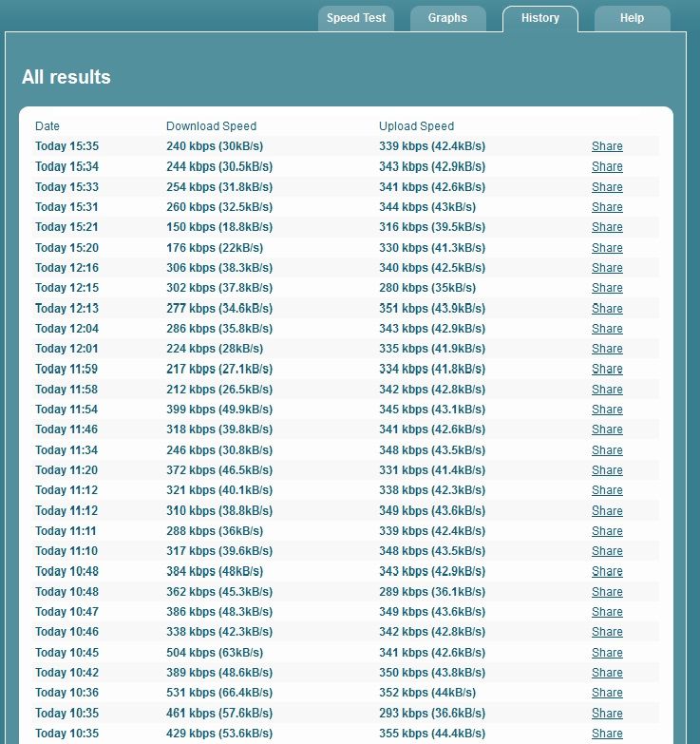Share the 504 kbps download result
Image resolution: width=700 pixels, height=744 pixels.
607,653
